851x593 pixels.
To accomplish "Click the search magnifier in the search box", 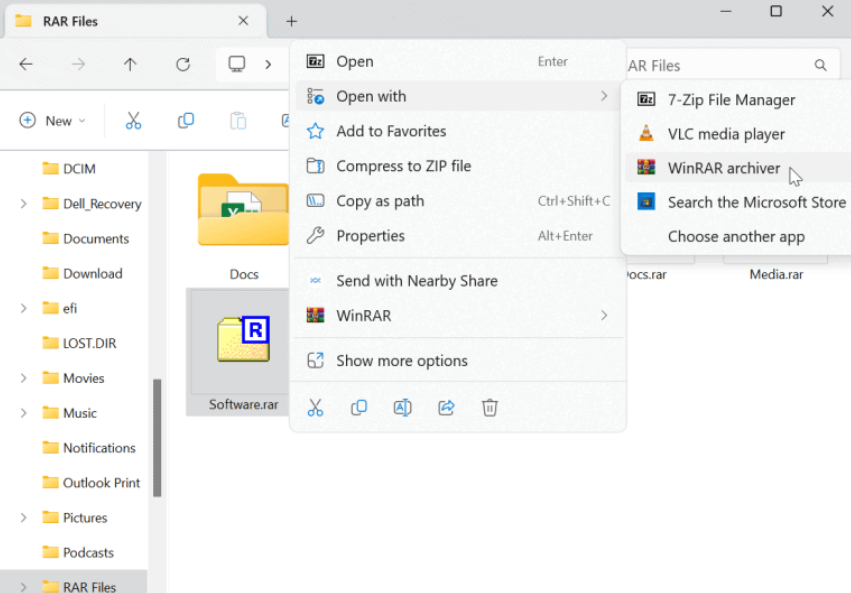I will (820, 64).
